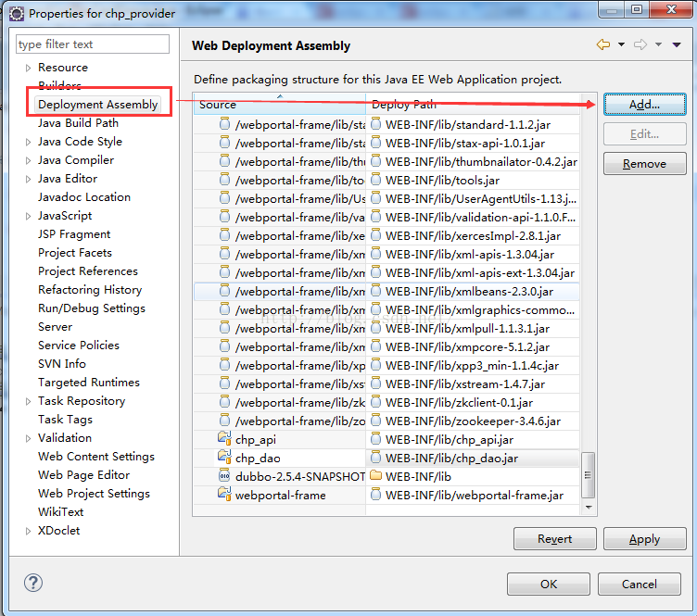Open the forward history dropdown arrow

point(658,44)
